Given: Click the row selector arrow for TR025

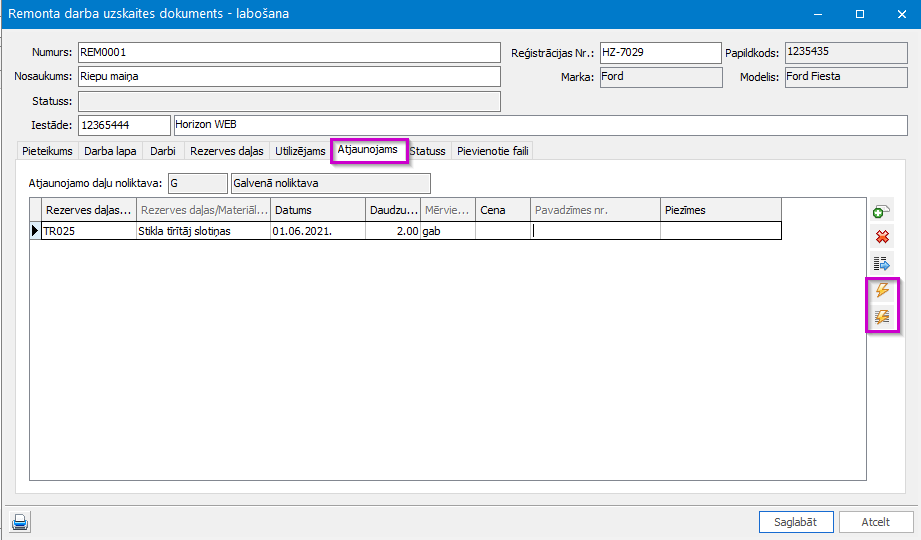Looking at the screenshot, I should pos(35,231).
